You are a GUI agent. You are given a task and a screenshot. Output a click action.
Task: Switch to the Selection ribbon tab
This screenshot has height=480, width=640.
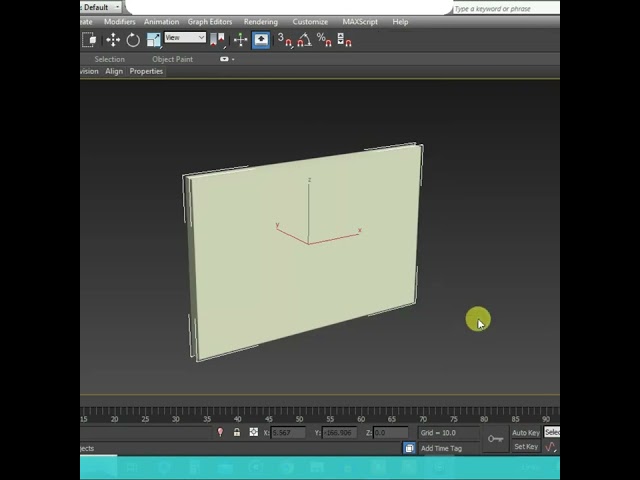tap(109, 59)
